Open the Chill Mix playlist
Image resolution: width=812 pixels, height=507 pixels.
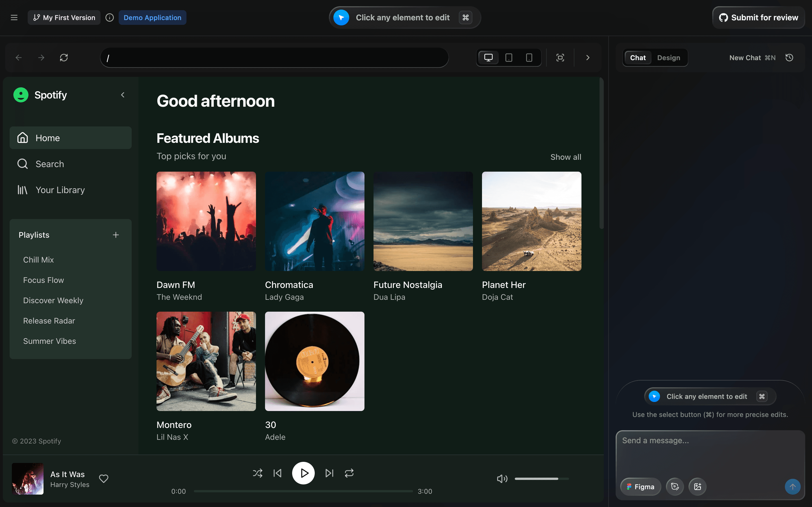pos(38,260)
